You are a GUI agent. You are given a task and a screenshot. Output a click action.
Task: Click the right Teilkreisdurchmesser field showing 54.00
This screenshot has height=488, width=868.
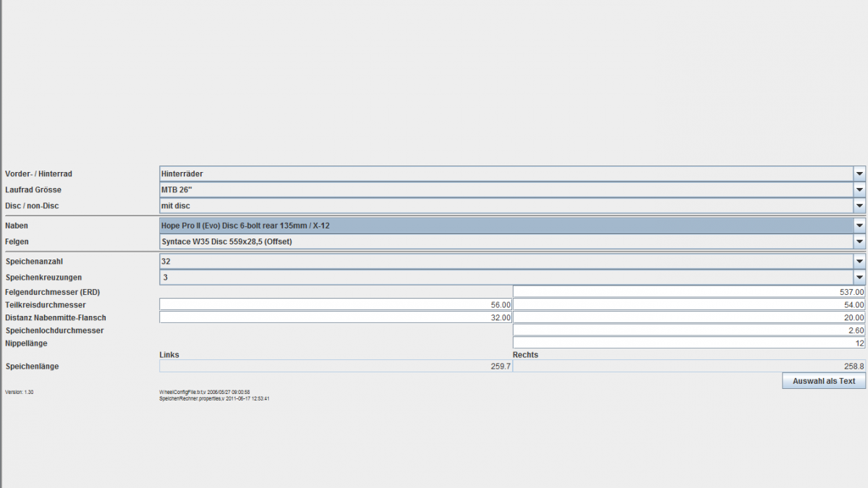point(689,305)
